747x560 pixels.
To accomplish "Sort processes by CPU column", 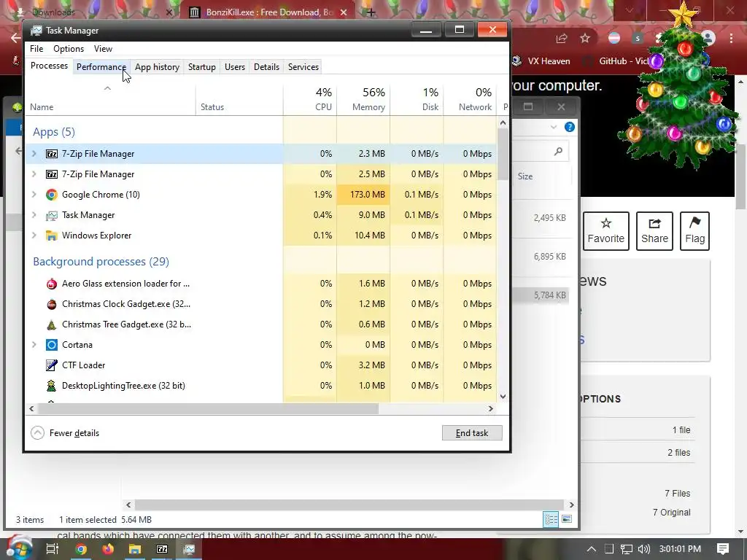I will [x=310, y=99].
